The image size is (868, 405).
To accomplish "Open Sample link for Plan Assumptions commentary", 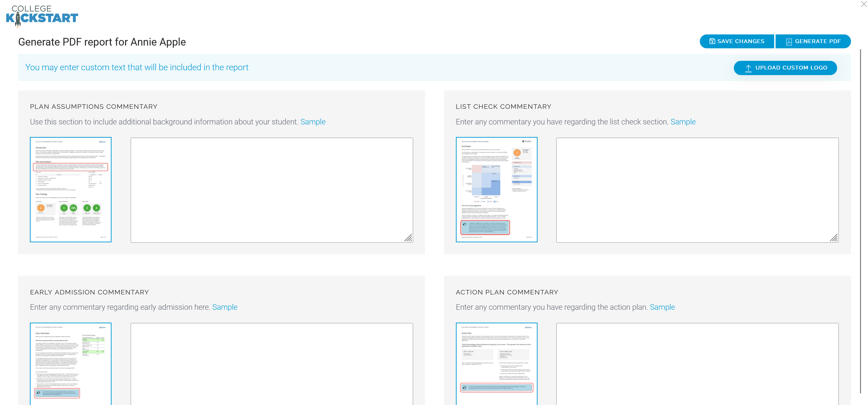I will click(313, 122).
